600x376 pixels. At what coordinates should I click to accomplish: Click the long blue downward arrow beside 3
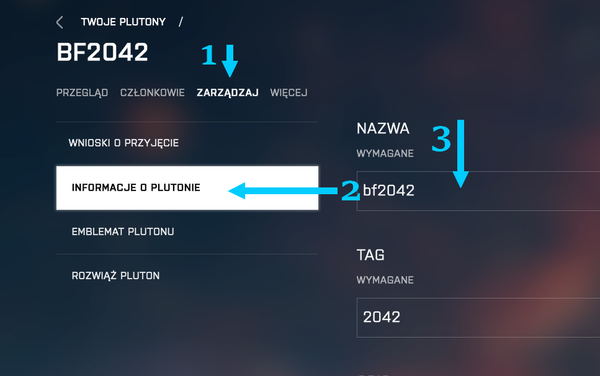point(461,154)
